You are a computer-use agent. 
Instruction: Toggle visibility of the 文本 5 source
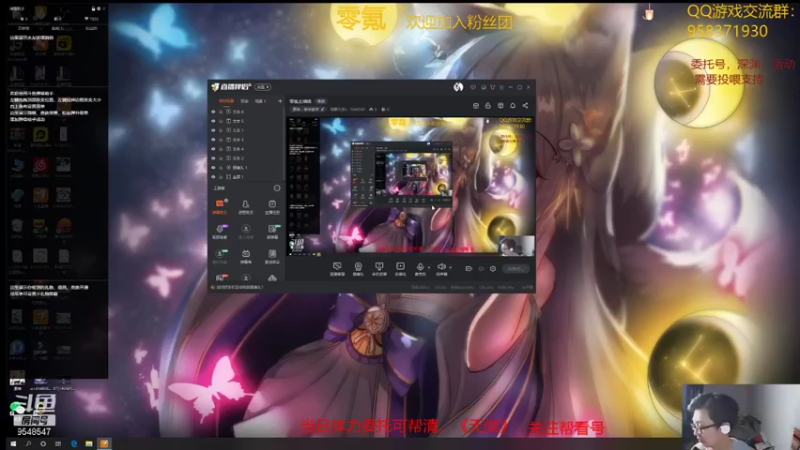coord(213,121)
